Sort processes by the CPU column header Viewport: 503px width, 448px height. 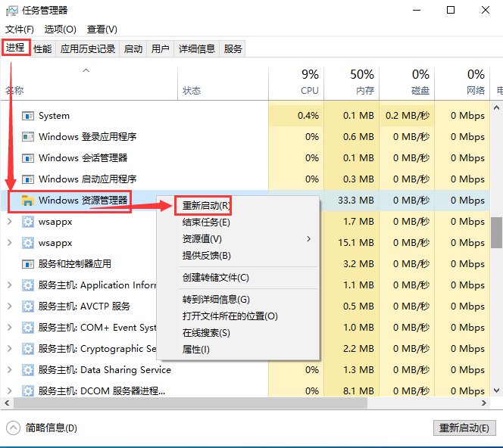tap(296, 83)
